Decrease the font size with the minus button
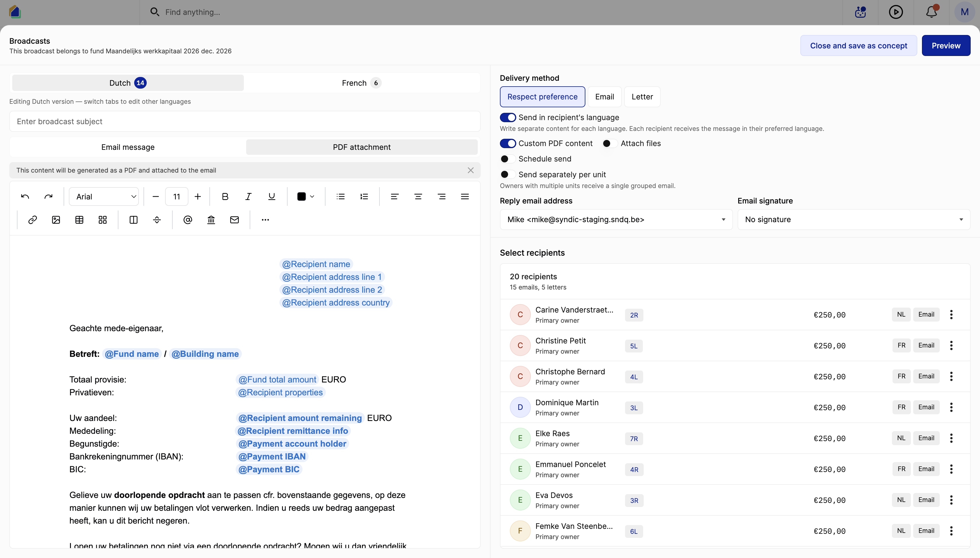Viewport: 980px width, 558px height. coord(155,196)
